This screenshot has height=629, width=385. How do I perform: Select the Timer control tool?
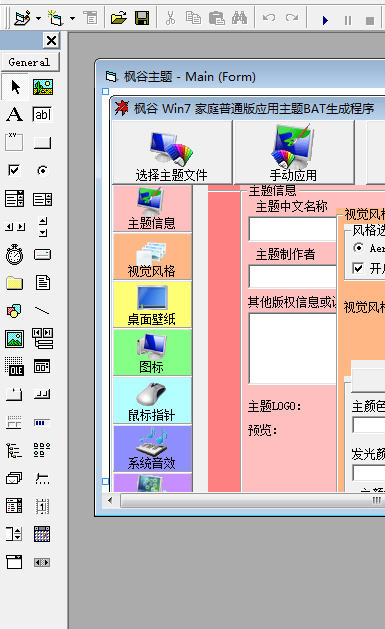tap(14, 254)
